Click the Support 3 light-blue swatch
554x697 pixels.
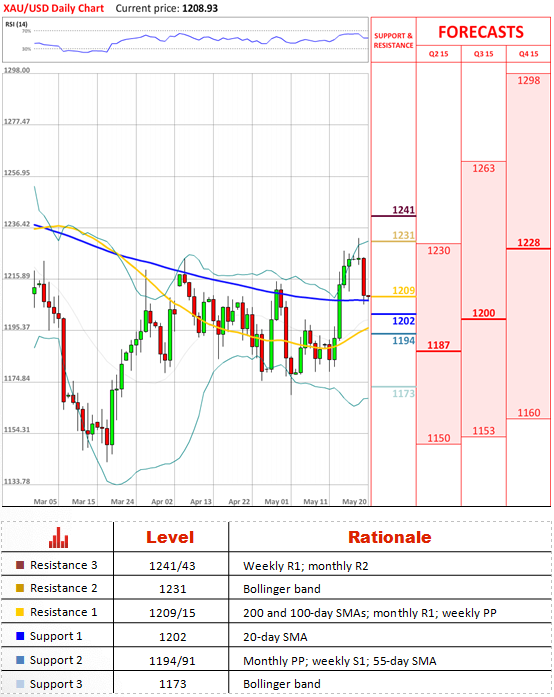[x=20, y=684]
